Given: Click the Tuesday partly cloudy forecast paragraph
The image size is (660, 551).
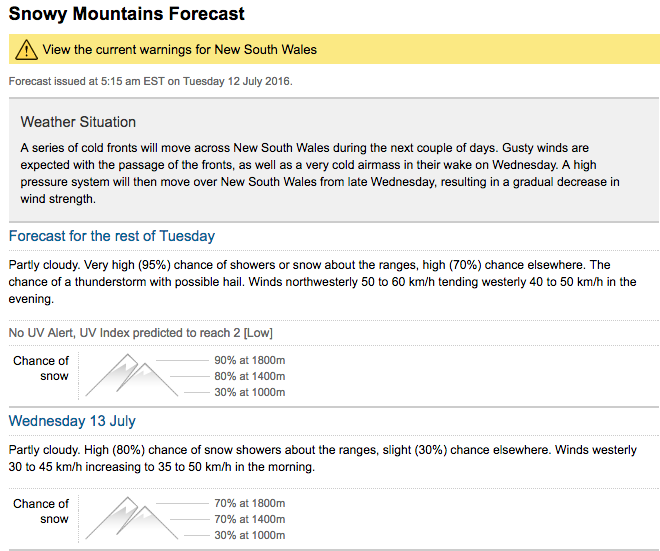Looking at the screenshot, I should coord(322,282).
